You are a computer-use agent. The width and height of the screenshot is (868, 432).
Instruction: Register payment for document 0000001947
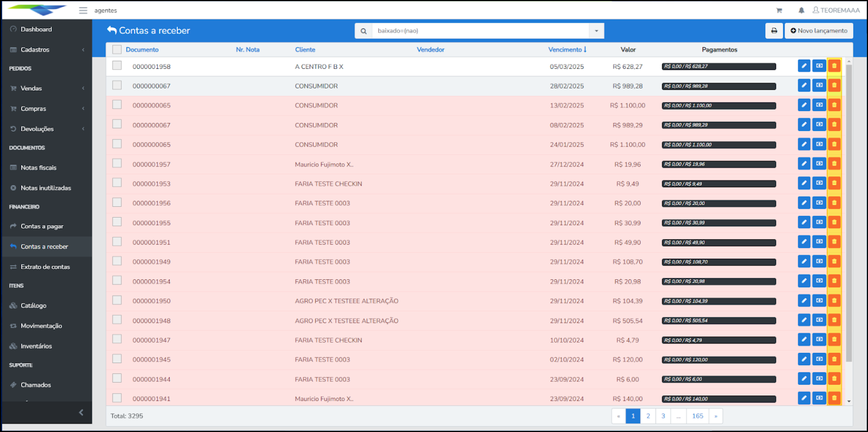tap(819, 339)
